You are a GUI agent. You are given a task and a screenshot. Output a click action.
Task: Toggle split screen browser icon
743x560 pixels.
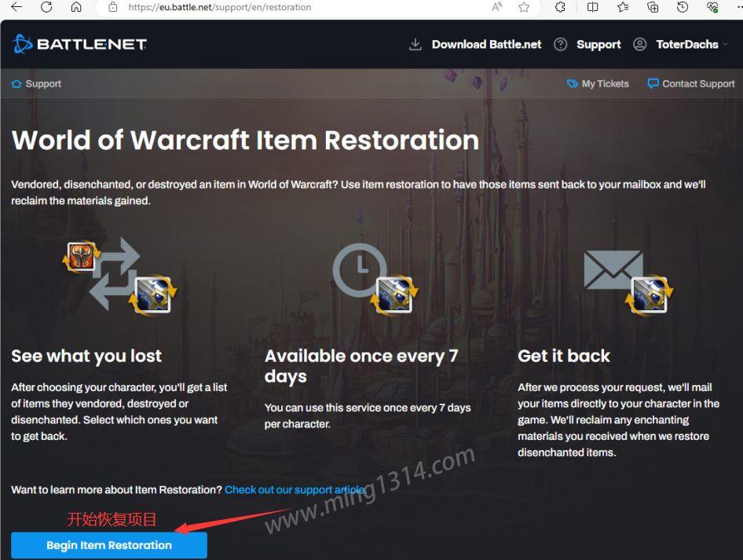[592, 7]
